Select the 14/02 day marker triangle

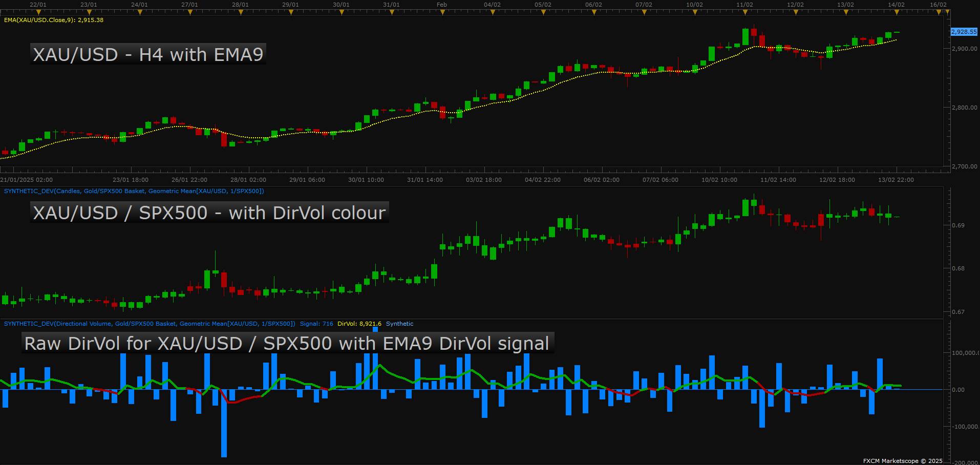pos(897,12)
